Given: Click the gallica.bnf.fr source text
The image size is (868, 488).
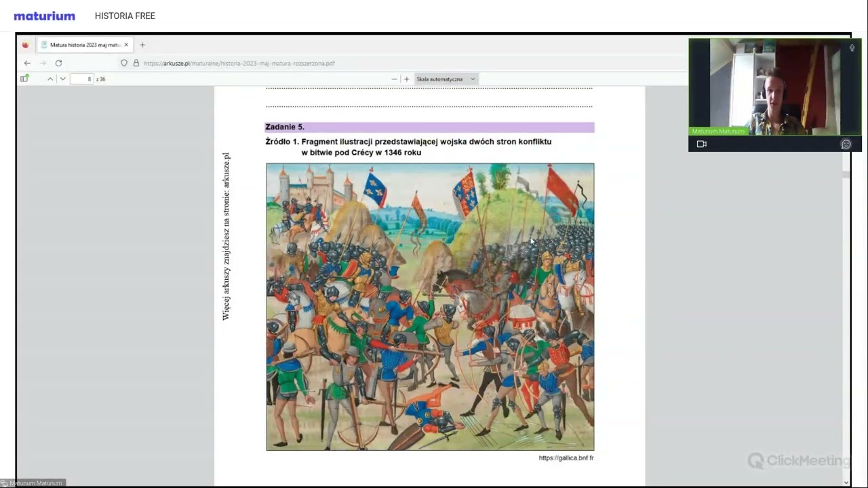Looking at the screenshot, I should pos(566,458).
